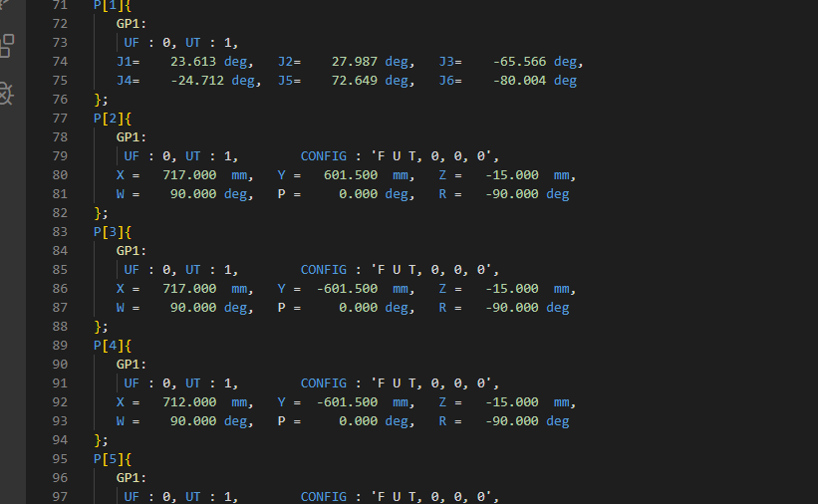Click the CONFIG keyword on line 91
This screenshot has height=504, width=818.
(324, 383)
